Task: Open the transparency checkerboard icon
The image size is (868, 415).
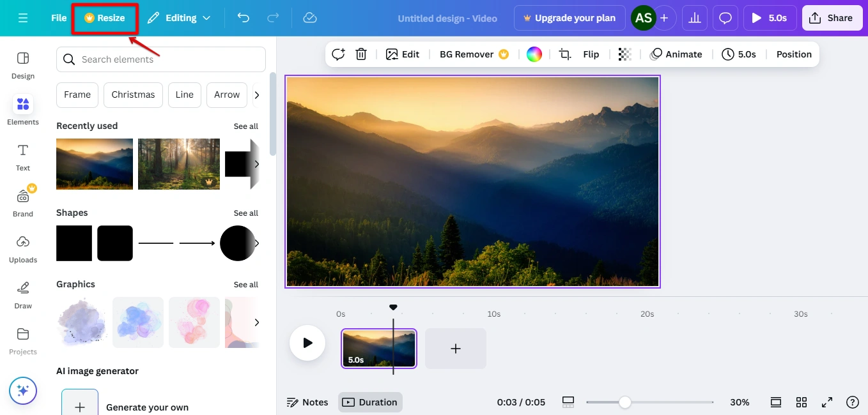Action: [625, 54]
